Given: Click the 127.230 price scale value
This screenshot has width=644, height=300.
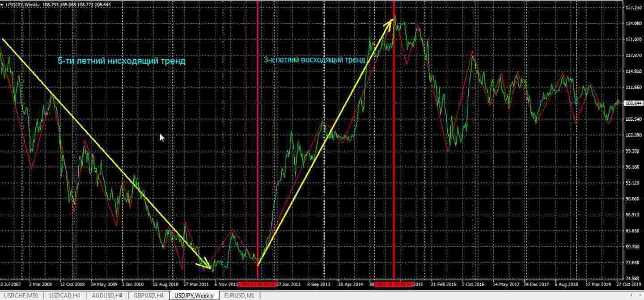Looking at the screenshot, I should point(633,8).
